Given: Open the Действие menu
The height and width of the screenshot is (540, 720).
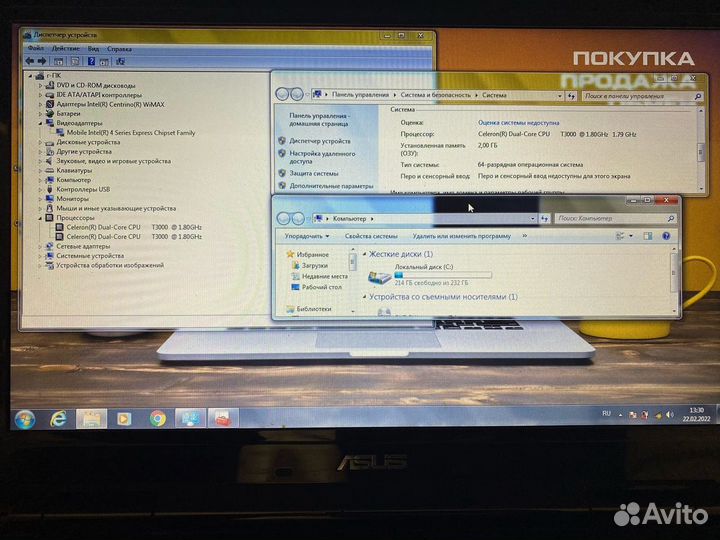Looking at the screenshot, I should 66,48.
